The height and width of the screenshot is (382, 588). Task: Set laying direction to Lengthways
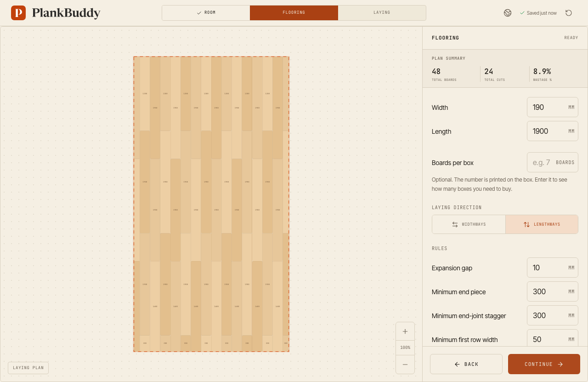click(542, 224)
